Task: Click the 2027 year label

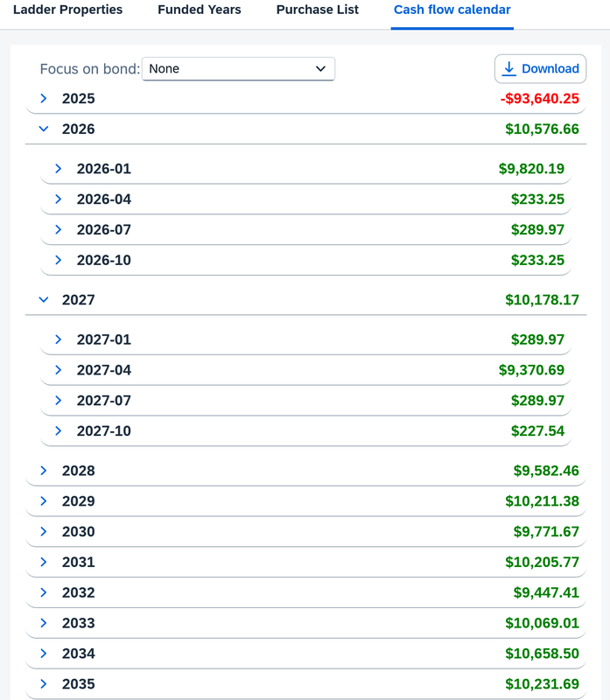Action: (x=79, y=299)
